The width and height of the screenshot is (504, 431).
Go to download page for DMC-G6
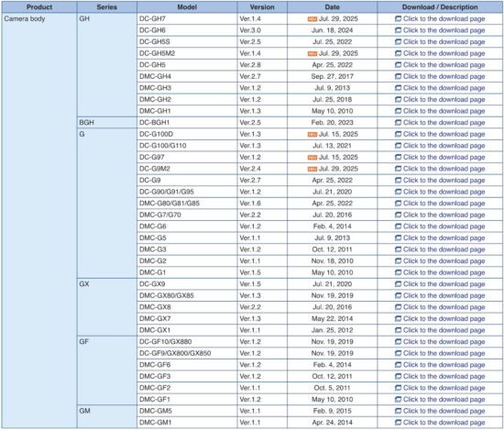[444, 227]
